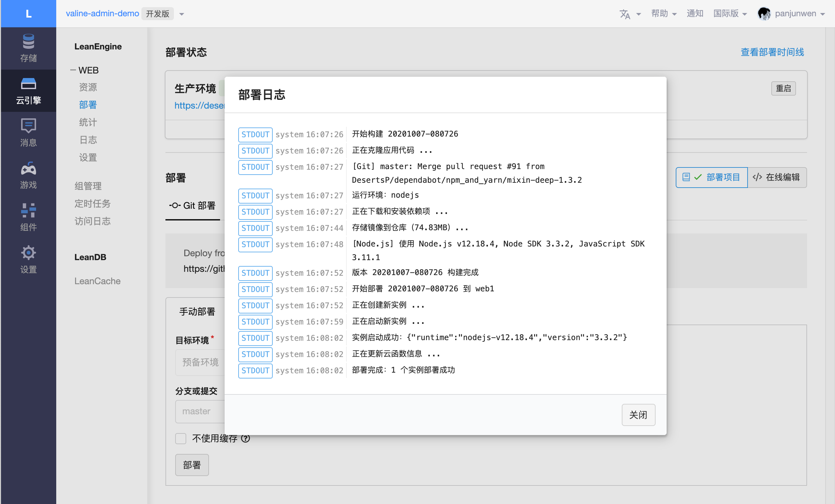
Task: Enable the 不使用缓存 checkbox
Action: pyautogui.click(x=181, y=438)
